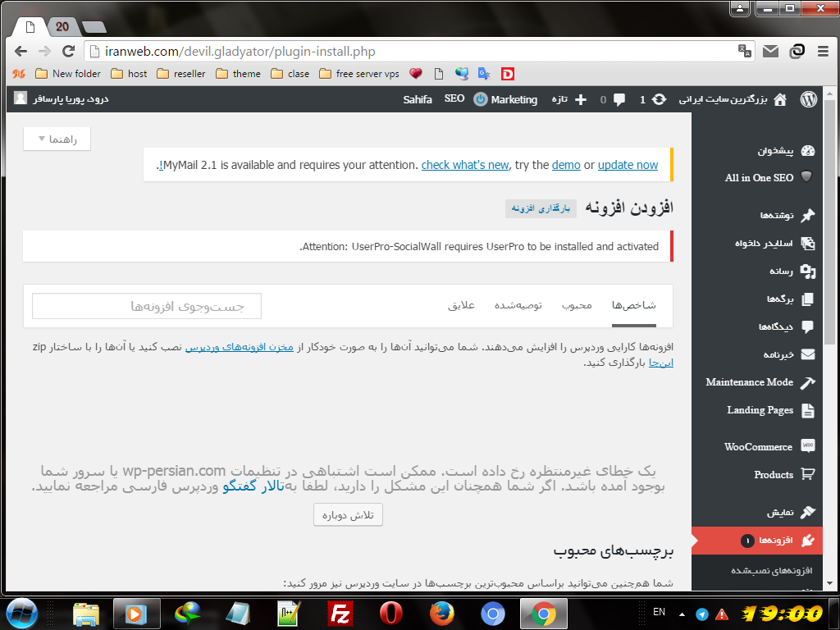Viewport: 840px width, 630px height.
Task: Click the WordPress logo in admin bar
Action: point(808,99)
